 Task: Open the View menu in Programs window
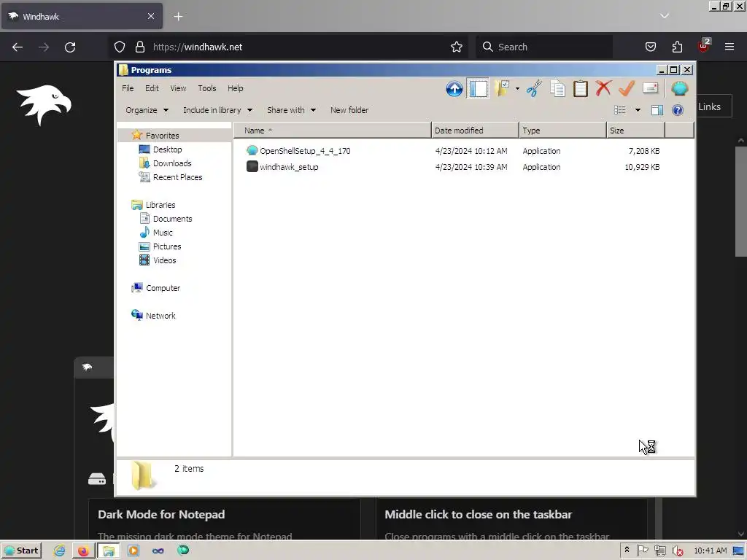point(178,88)
